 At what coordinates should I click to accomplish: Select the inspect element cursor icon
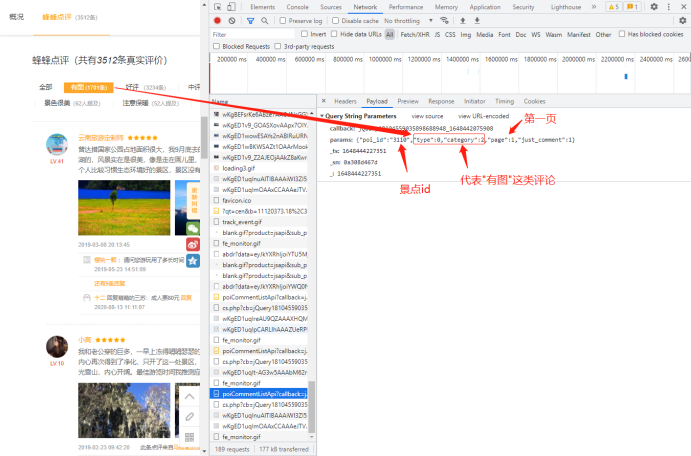click(x=218, y=7)
